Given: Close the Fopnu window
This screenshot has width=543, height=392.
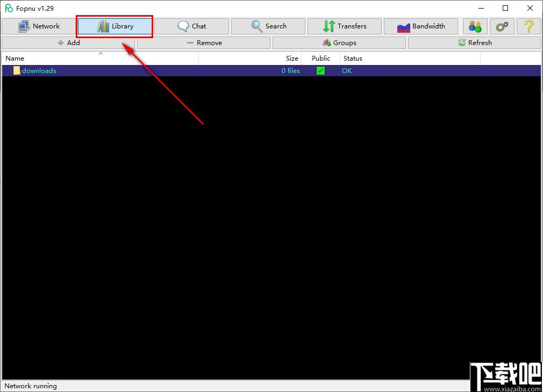Looking at the screenshot, I should [x=530, y=8].
